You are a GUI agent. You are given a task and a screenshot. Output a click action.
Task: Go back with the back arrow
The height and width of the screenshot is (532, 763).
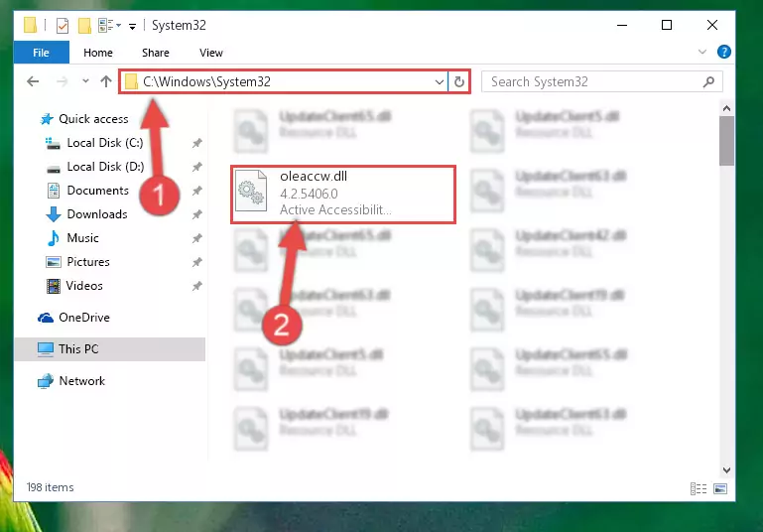click(x=33, y=81)
